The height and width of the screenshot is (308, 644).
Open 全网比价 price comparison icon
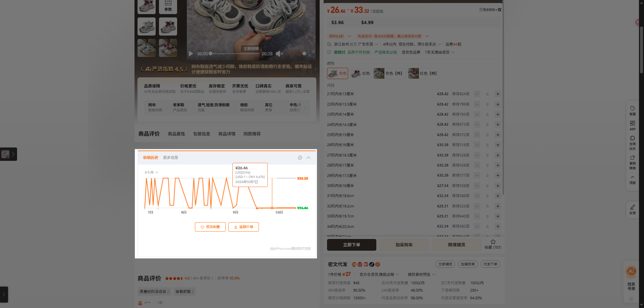pyautogui.click(x=632, y=143)
